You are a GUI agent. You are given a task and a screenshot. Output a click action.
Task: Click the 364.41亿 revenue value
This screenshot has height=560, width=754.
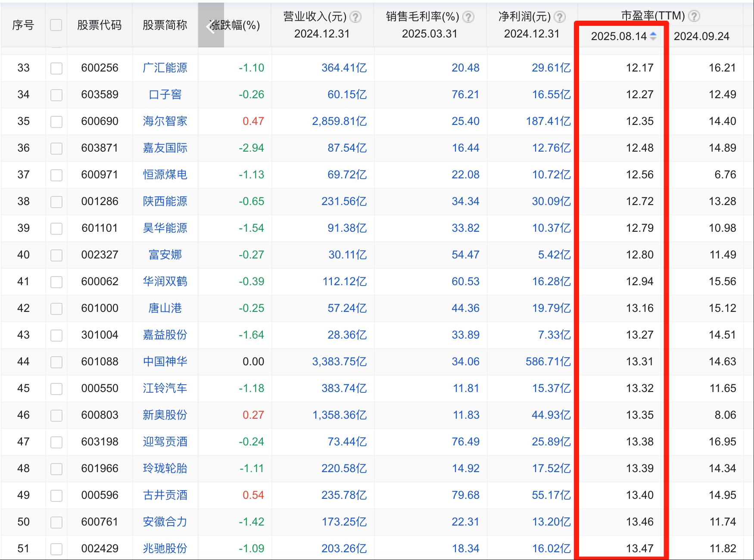tap(344, 68)
